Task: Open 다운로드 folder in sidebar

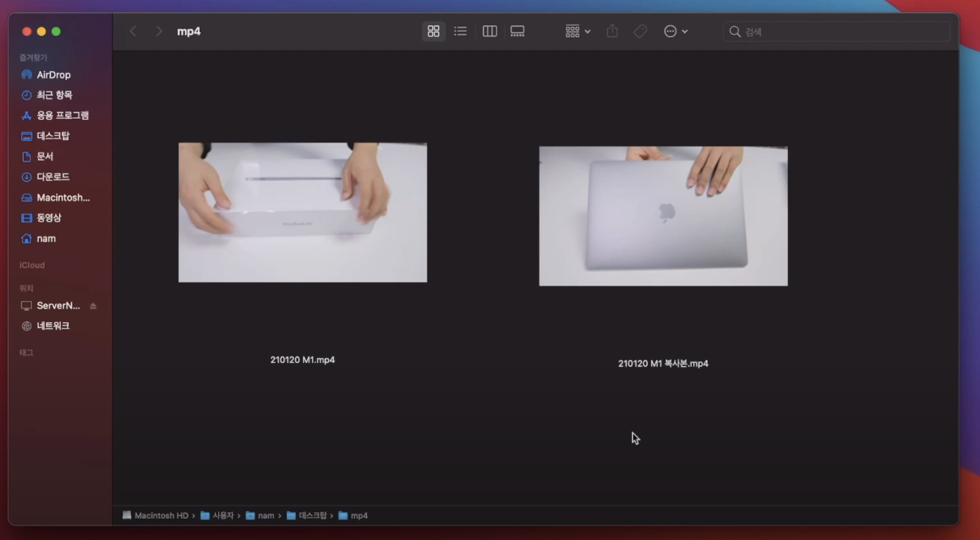Action: 53,177
